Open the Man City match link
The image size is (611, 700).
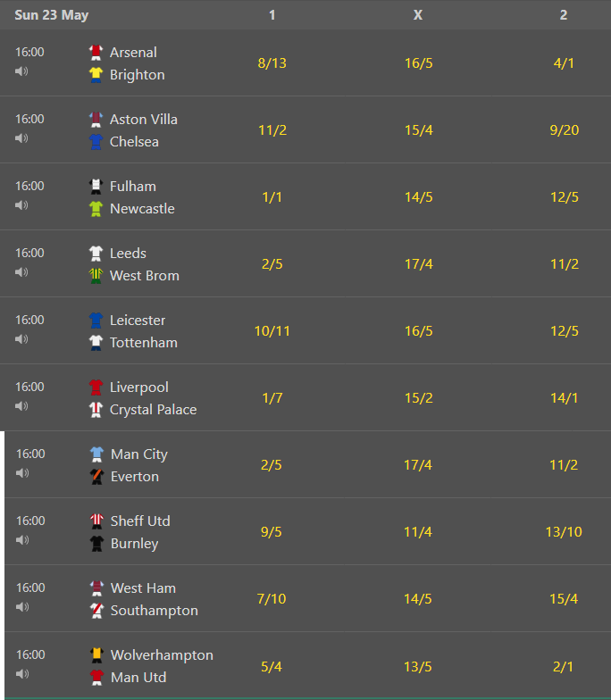[x=139, y=454]
